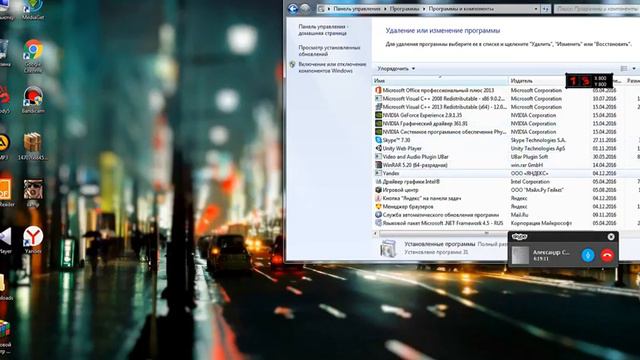Click the contact avatar in Skype popup
The image size is (640, 360).
coord(520,256)
